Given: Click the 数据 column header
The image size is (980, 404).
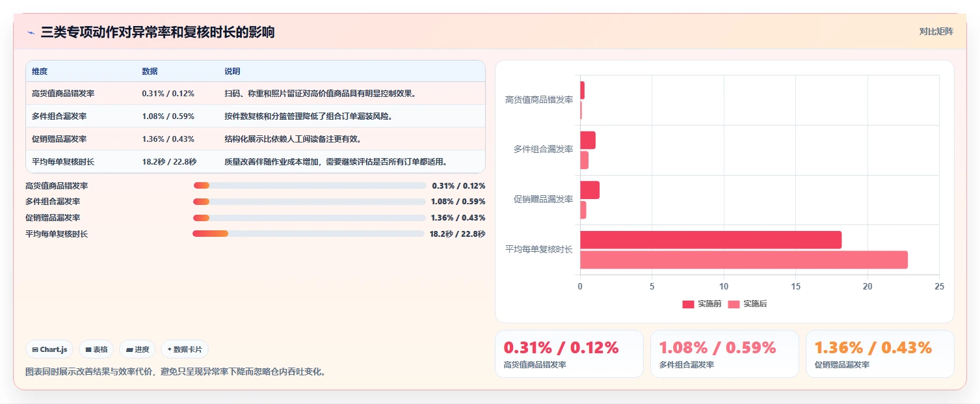Looking at the screenshot, I should click(x=150, y=72).
